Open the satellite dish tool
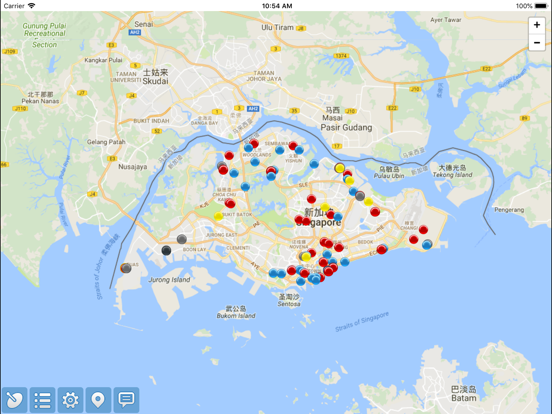 click(14, 400)
